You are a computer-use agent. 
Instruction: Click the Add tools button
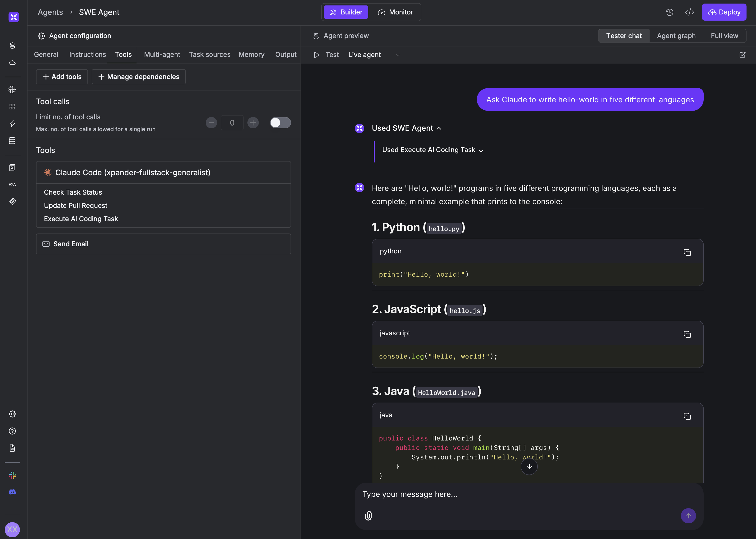tap(62, 77)
